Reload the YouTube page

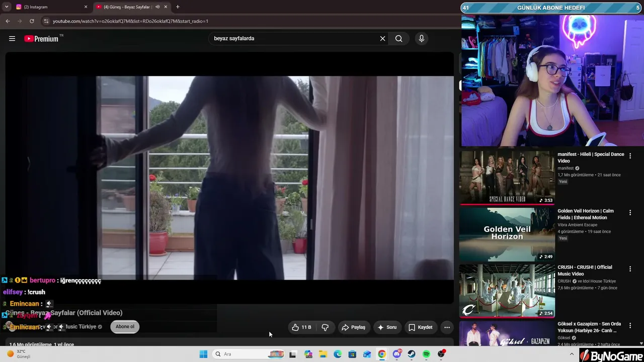coord(32,21)
